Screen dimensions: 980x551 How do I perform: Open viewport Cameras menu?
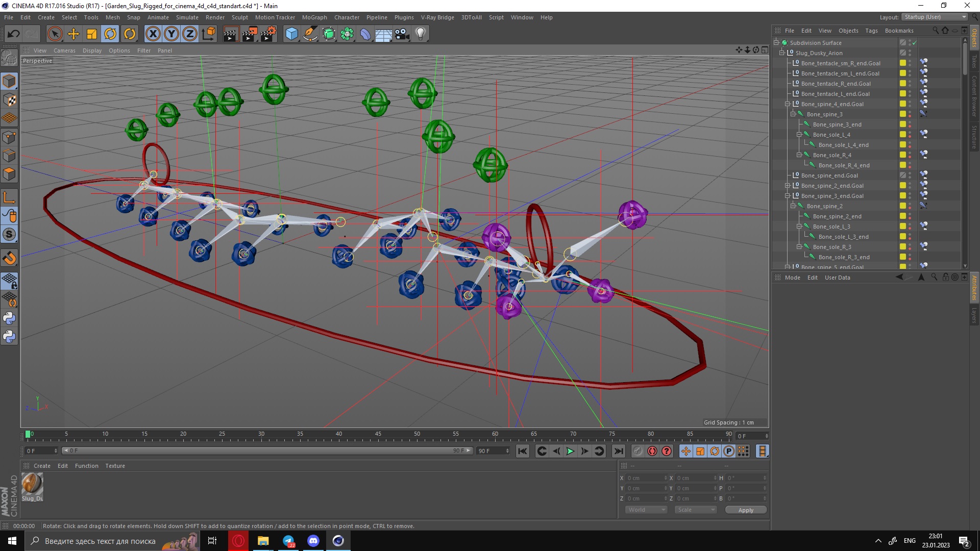[x=64, y=51]
